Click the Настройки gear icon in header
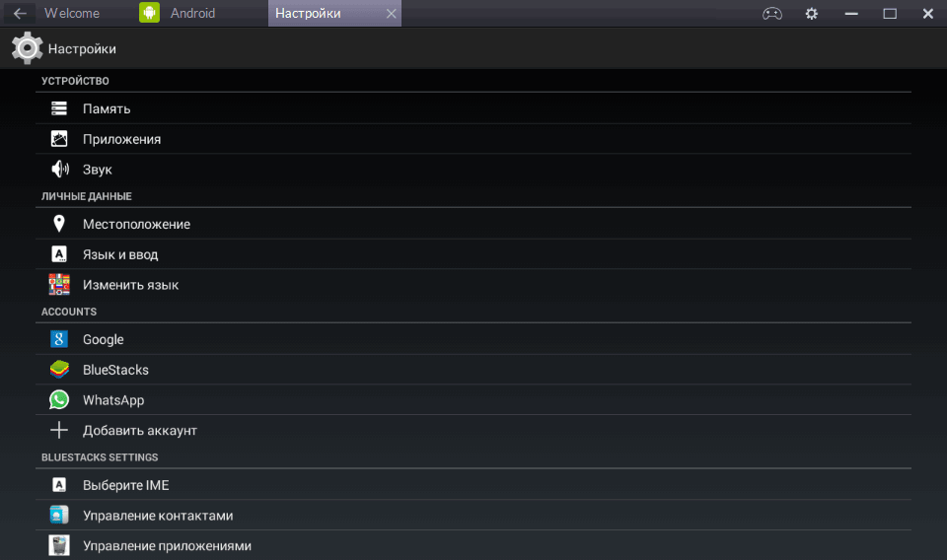 pos(27,48)
